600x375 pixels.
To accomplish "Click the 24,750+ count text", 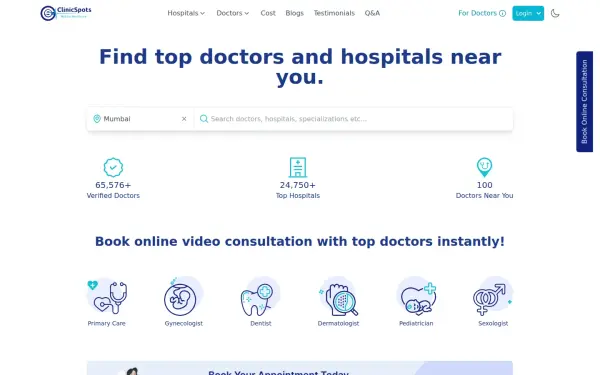I will pos(298,185).
